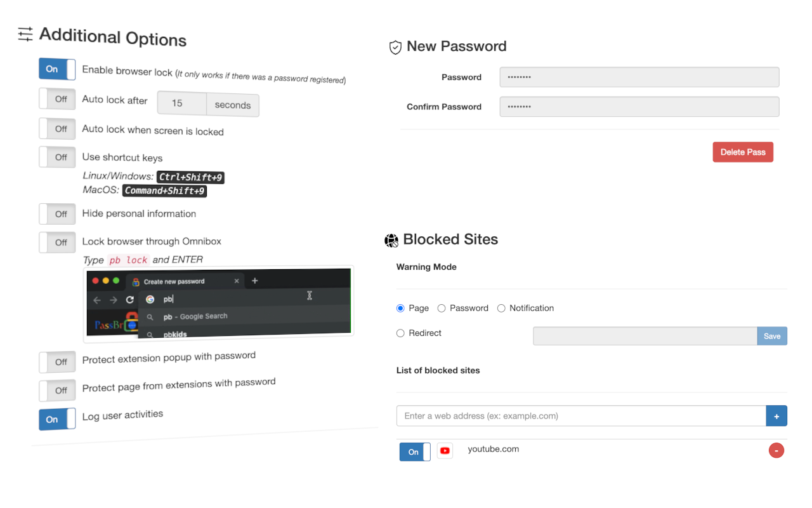
Task: Click the New Password shield icon
Action: 395,47
